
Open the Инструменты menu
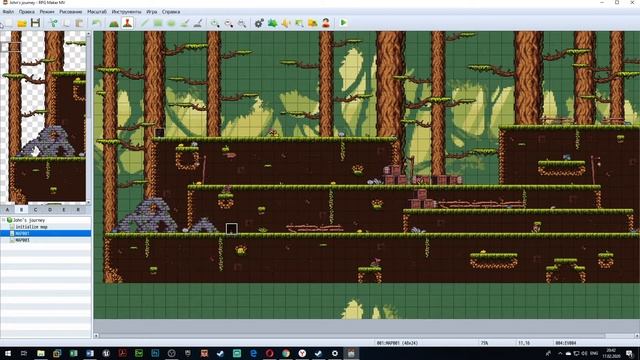[x=126, y=12]
